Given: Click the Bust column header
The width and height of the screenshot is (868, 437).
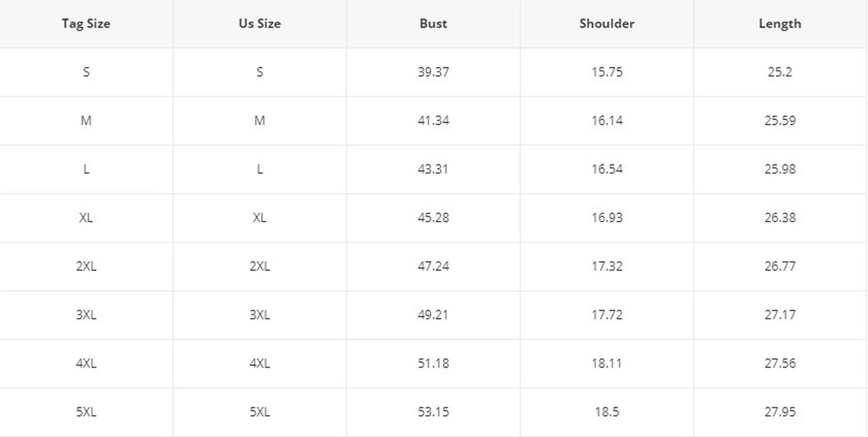Looking at the screenshot, I should (433, 23).
